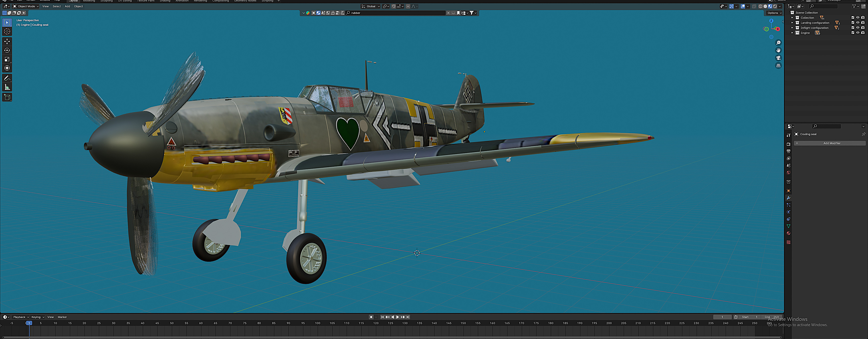Open Object Data properties tab

coord(789,226)
